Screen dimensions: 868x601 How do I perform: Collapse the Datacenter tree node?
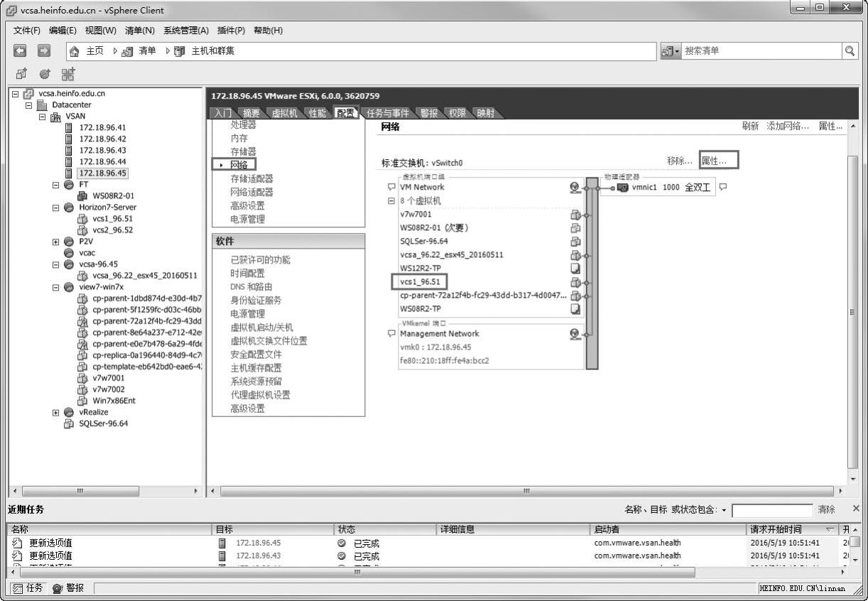pos(29,105)
